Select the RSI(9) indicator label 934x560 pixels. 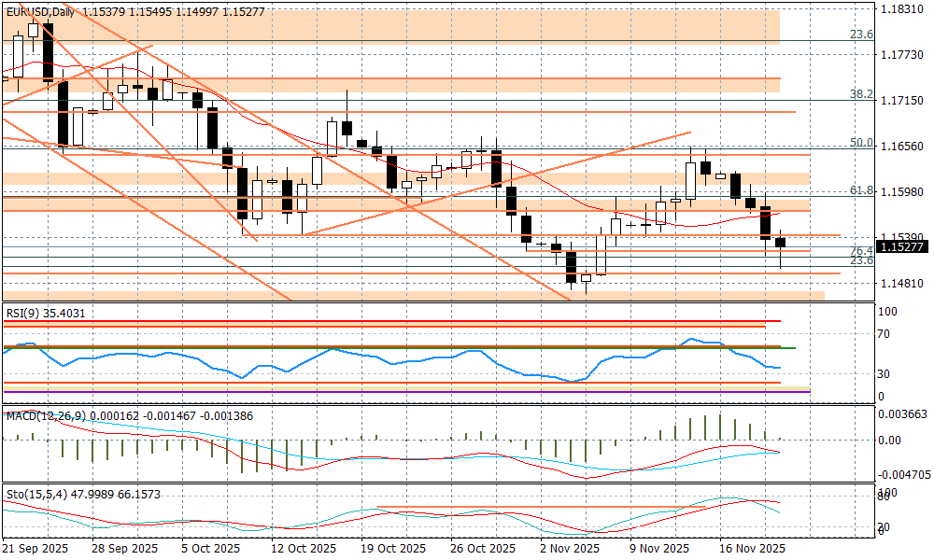point(22,314)
